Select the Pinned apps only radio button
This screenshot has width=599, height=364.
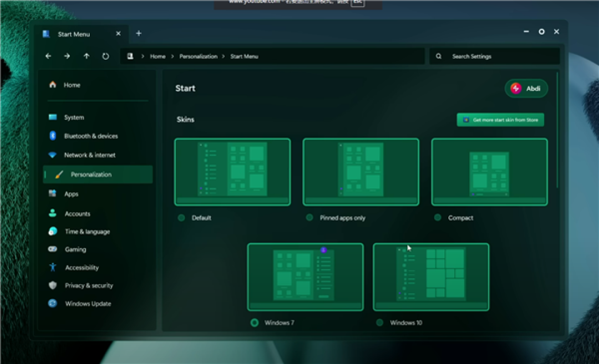pyautogui.click(x=310, y=218)
